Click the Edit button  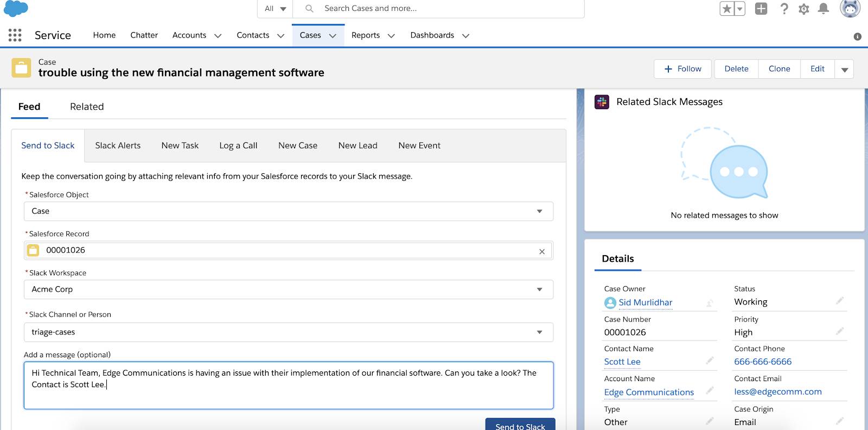click(818, 69)
